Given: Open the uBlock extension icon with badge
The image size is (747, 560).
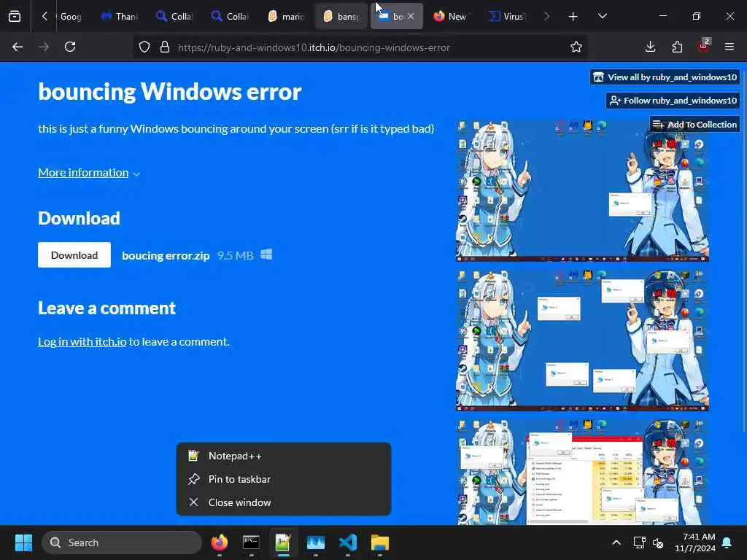Looking at the screenshot, I should 704,46.
